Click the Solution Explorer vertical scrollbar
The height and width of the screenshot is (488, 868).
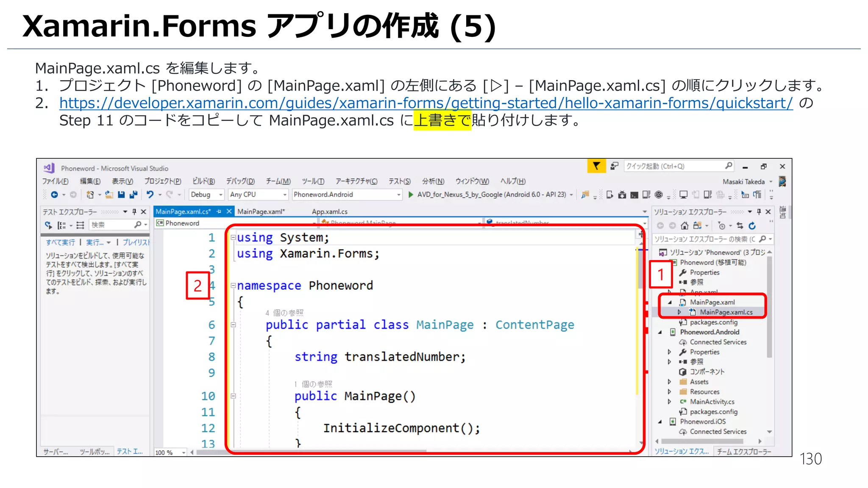coord(769,307)
